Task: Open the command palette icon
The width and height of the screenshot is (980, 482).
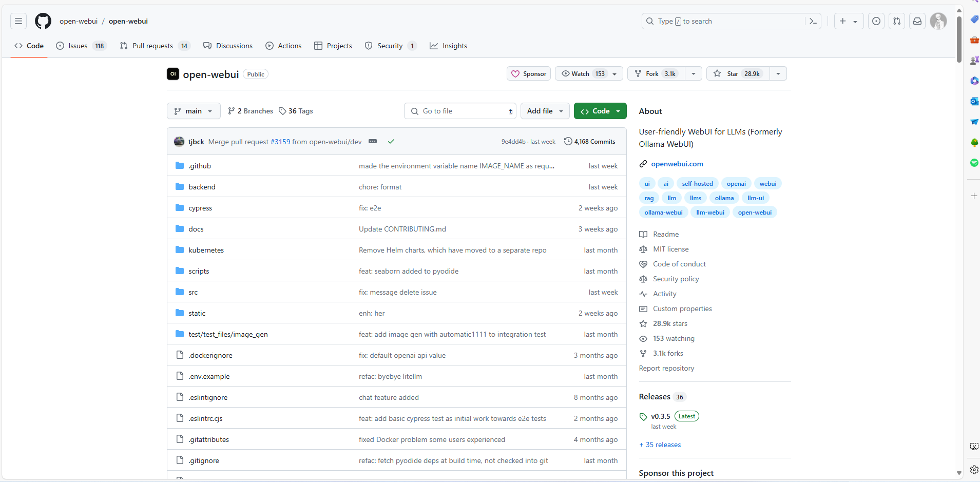Action: pos(813,21)
